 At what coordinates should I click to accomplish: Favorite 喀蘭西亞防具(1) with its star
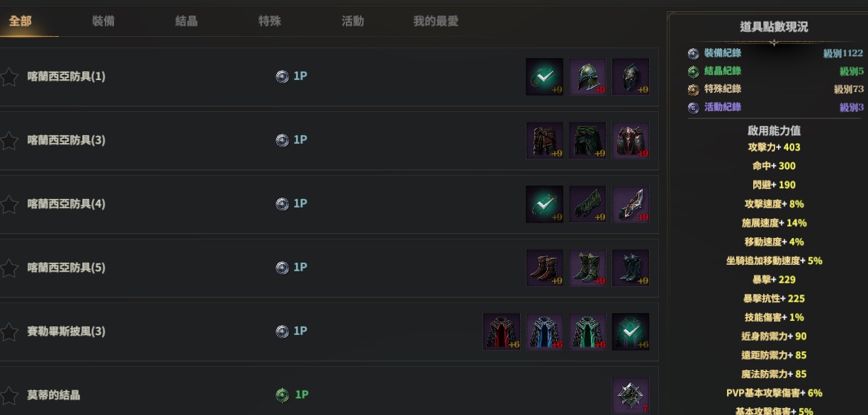click(x=9, y=76)
